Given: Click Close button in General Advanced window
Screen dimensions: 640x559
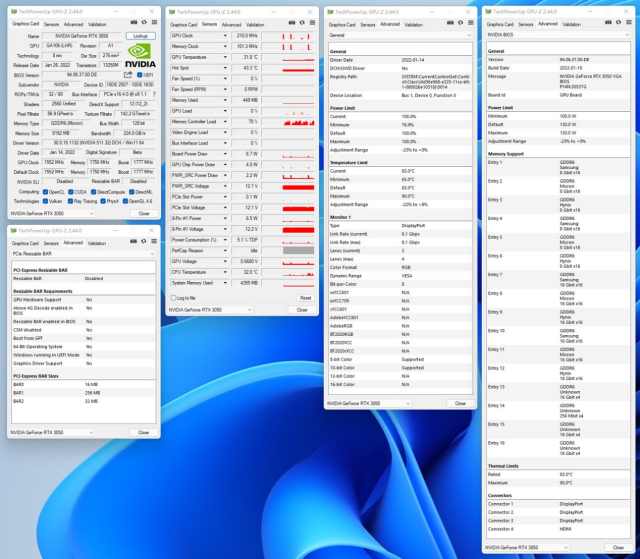Looking at the screenshot, I should [460, 404].
